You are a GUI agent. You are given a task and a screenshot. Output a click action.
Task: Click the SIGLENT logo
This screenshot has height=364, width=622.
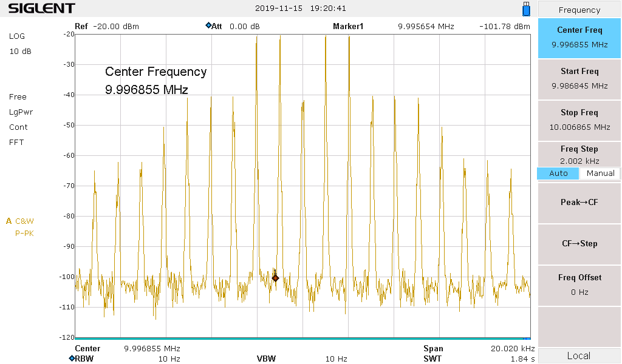click(41, 8)
